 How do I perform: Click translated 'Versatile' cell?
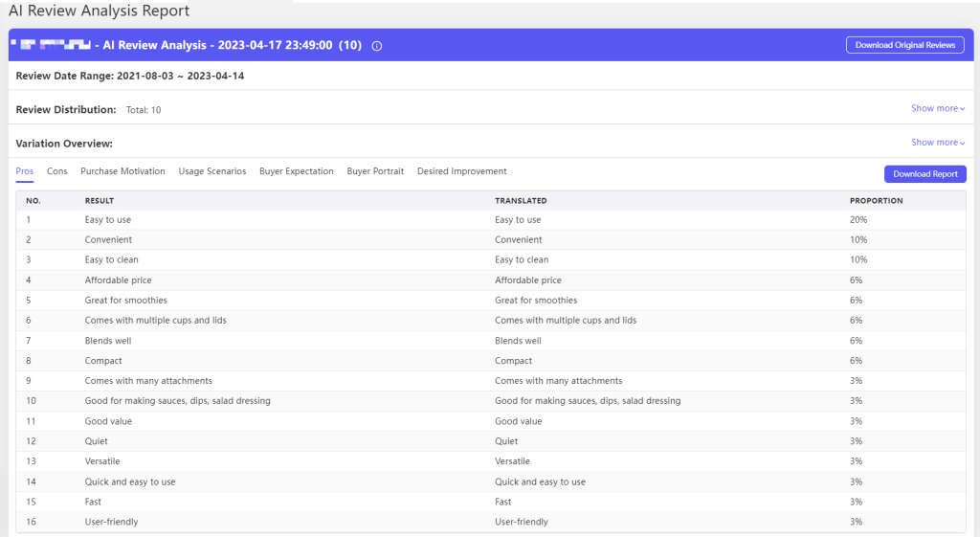click(x=512, y=461)
